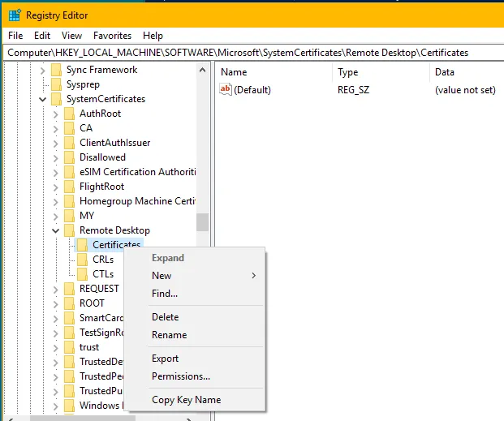Click the Disallowed key folder icon
The image size is (504, 421).
click(x=69, y=157)
